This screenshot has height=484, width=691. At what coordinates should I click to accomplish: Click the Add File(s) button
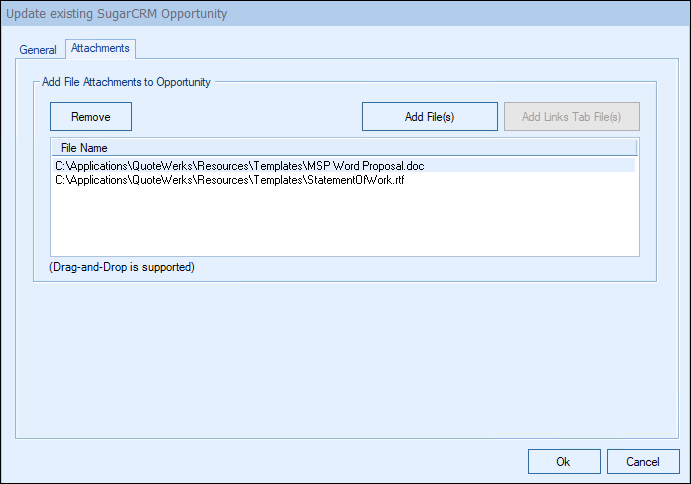pos(429,117)
